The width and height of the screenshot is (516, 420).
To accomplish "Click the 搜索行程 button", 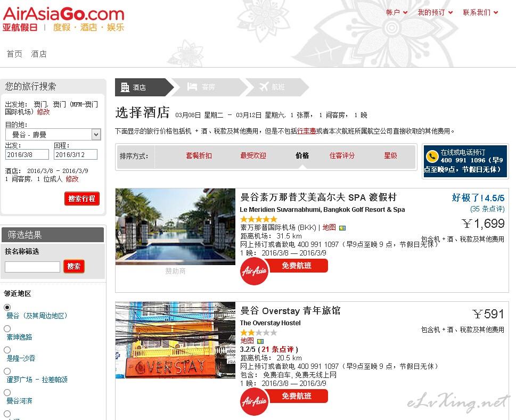I will [82, 199].
